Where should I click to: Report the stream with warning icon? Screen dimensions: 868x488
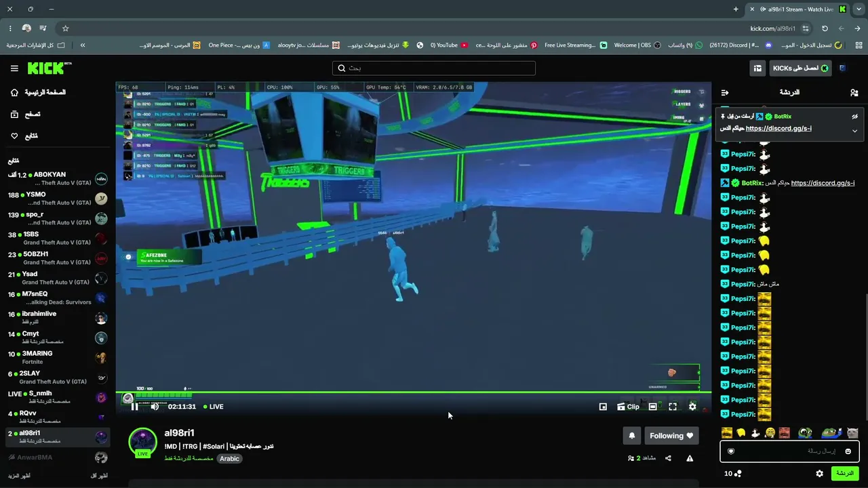tap(690, 458)
